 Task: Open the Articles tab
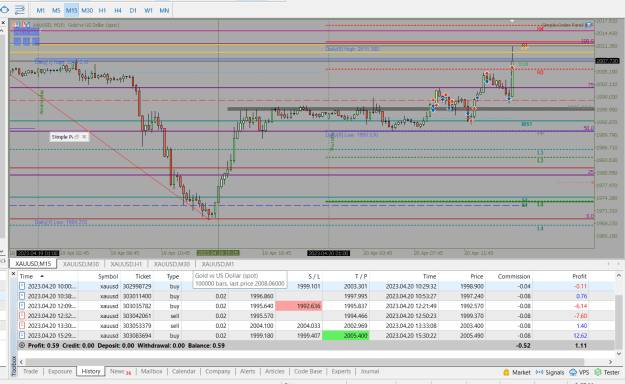pos(275,371)
